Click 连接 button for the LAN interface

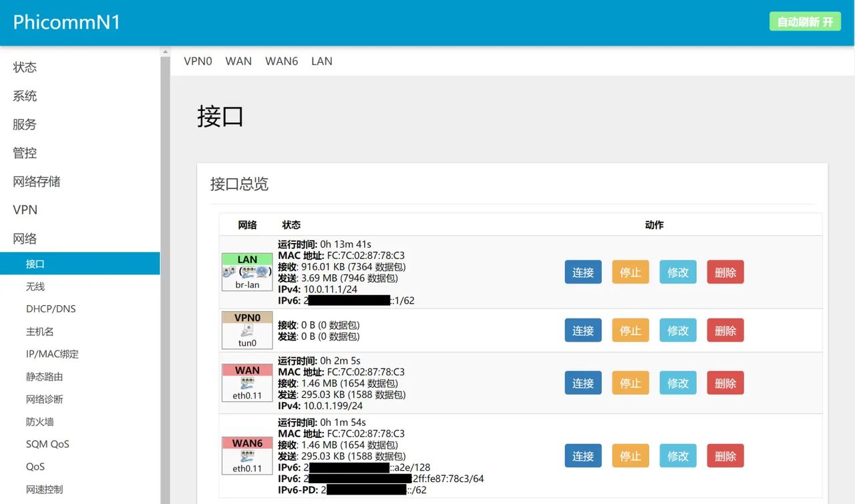click(582, 272)
